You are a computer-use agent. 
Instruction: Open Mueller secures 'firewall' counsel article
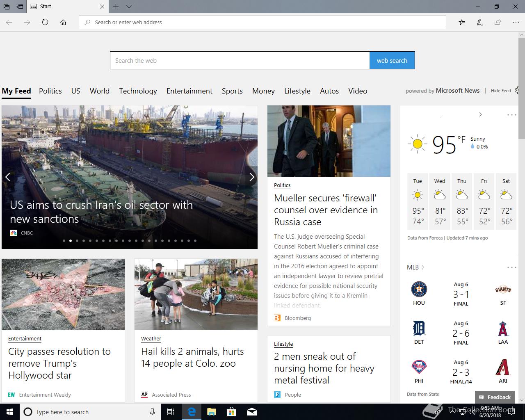326,210
